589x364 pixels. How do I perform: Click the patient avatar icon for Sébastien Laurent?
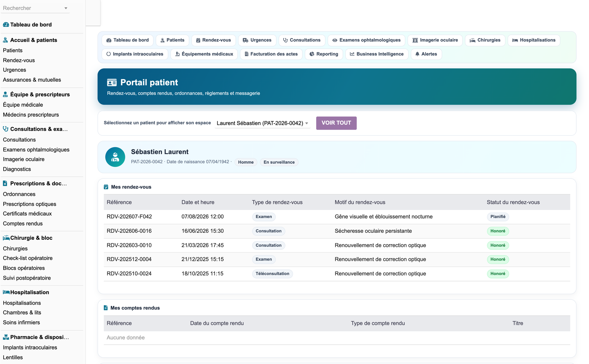(115, 157)
